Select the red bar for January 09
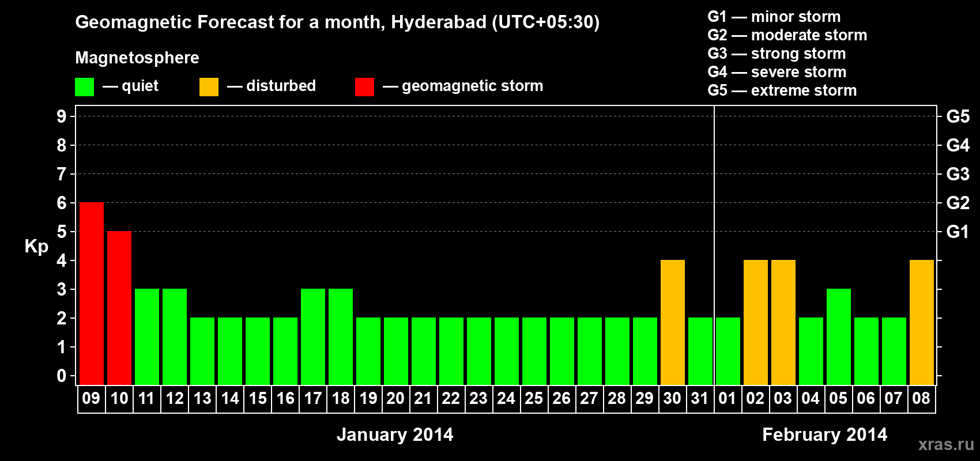 (92, 294)
